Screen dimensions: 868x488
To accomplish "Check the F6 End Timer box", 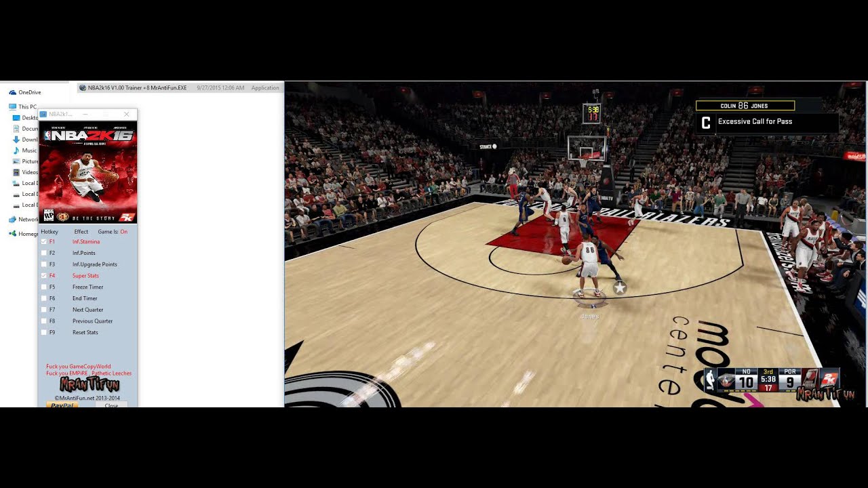I will (44, 298).
